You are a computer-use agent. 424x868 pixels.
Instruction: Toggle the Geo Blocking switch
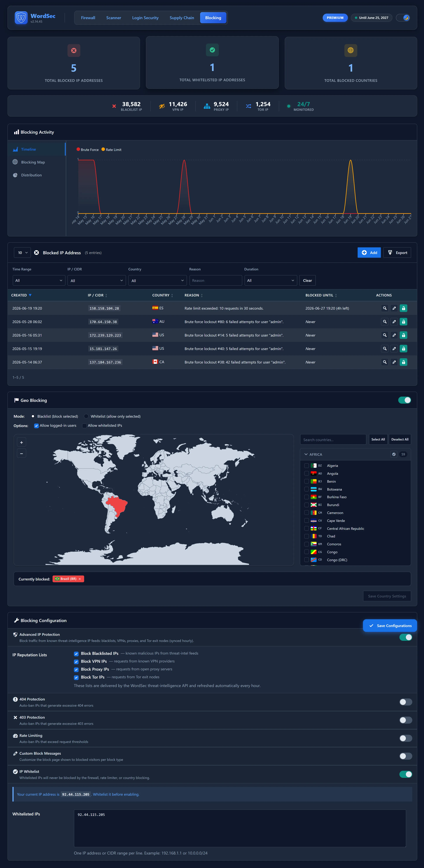pos(405,400)
